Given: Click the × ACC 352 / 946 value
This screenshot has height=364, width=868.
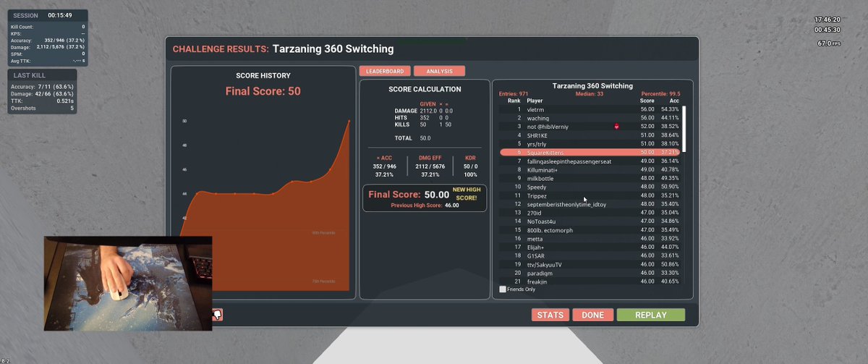Looking at the screenshot, I should (x=383, y=166).
